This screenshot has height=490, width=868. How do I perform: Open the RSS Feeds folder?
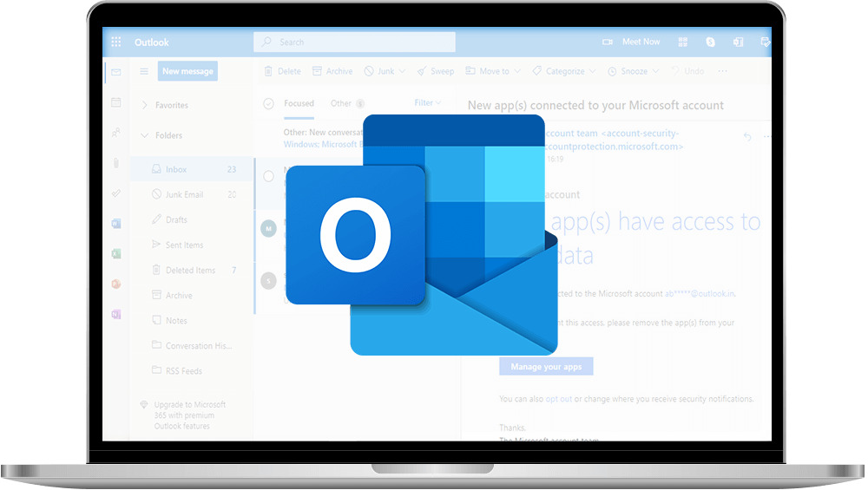(192, 371)
